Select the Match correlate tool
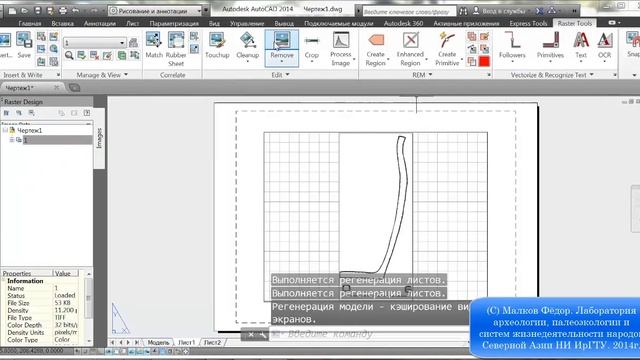Screen dimensions: 640x360 (154, 45)
